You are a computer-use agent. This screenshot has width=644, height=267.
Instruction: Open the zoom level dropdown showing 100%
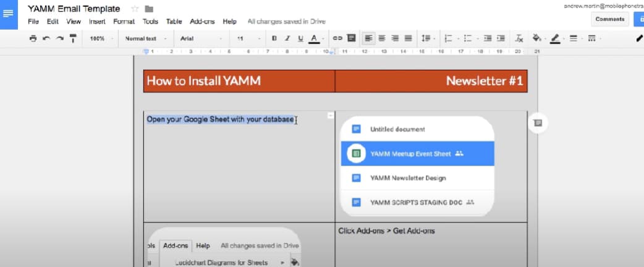pyautogui.click(x=100, y=38)
